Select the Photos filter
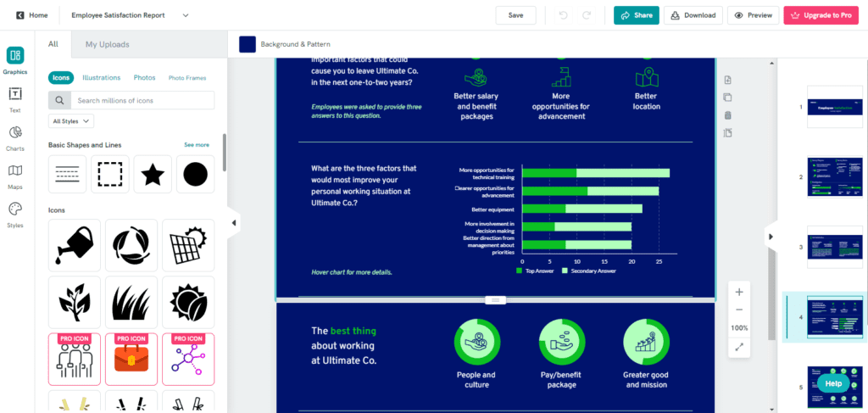The height and width of the screenshot is (413, 868). (x=144, y=77)
